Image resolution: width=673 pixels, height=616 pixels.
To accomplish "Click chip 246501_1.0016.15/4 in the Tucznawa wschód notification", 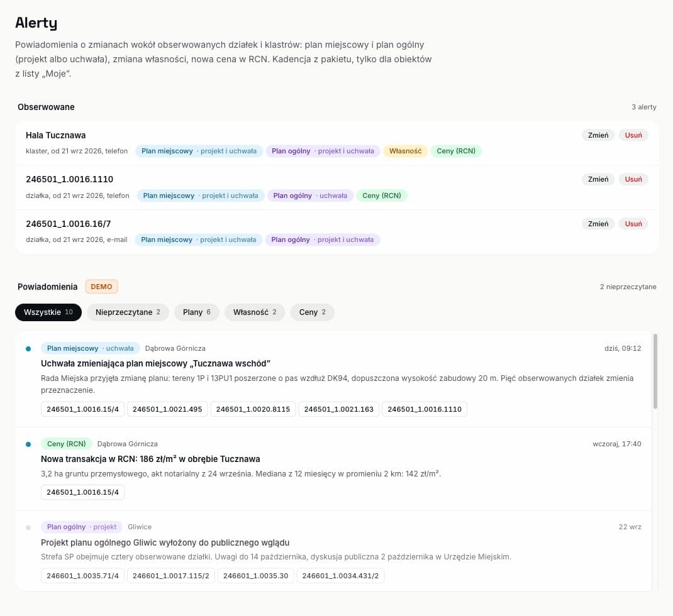I will (82, 409).
